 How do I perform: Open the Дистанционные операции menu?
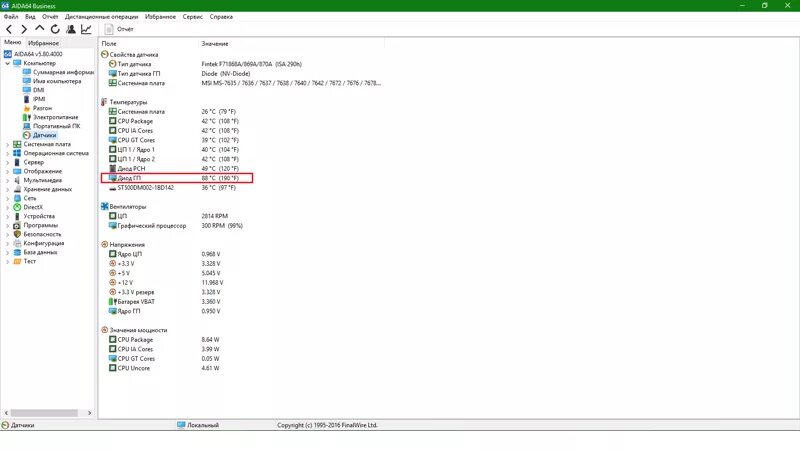(102, 17)
